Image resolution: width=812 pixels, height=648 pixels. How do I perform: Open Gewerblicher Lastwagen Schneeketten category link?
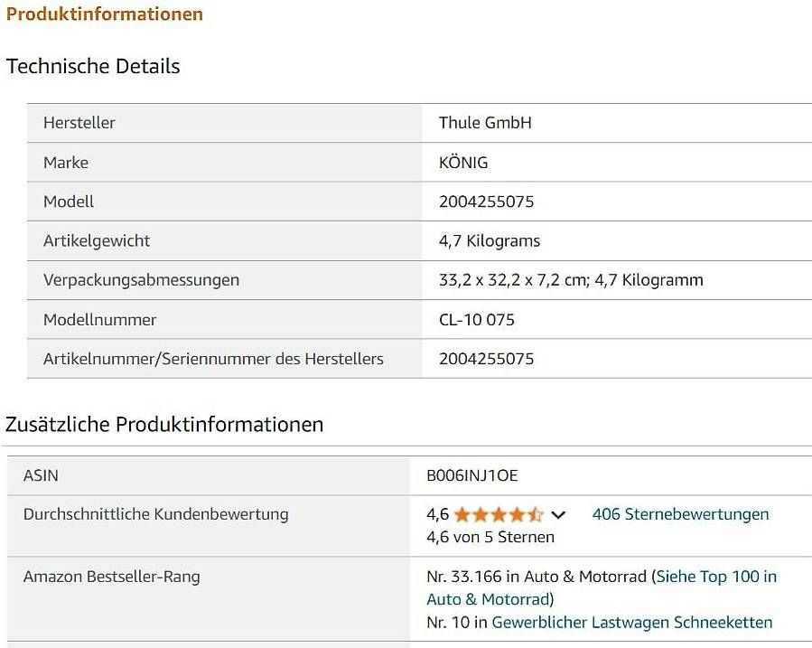coord(631,622)
